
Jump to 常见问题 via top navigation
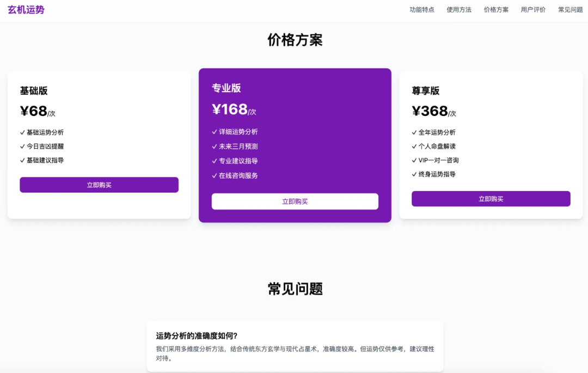(571, 10)
